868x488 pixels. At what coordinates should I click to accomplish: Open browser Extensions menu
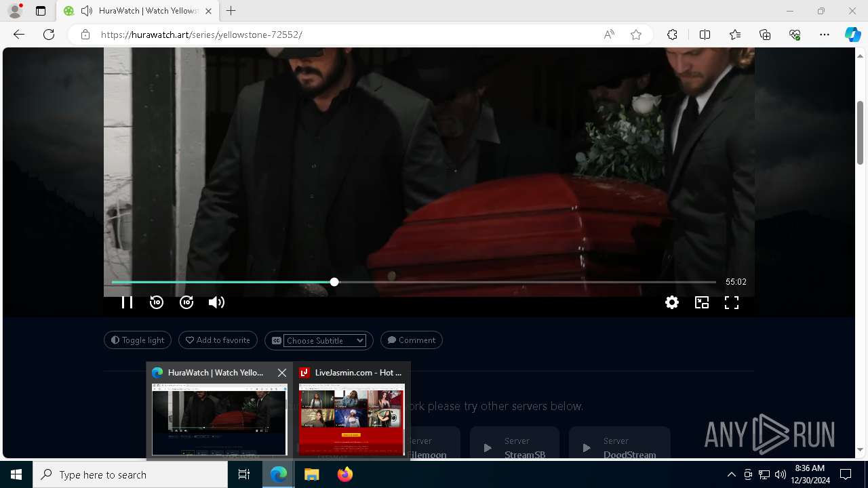pyautogui.click(x=672, y=35)
